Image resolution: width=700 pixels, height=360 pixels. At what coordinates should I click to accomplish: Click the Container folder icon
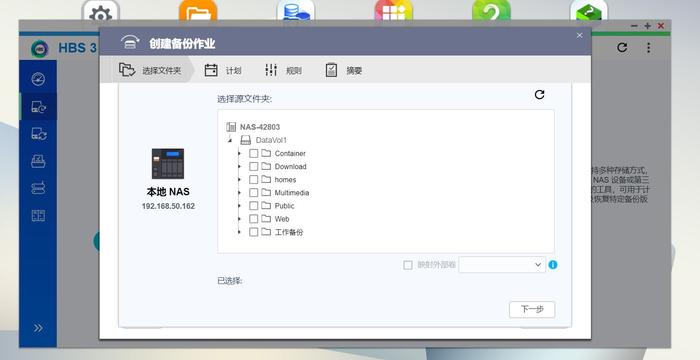click(266, 153)
